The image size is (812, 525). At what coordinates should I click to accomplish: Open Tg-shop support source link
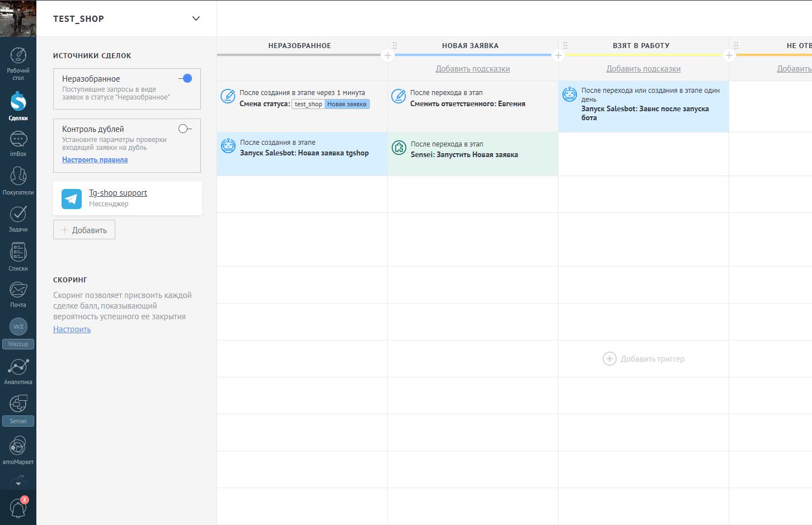118,193
